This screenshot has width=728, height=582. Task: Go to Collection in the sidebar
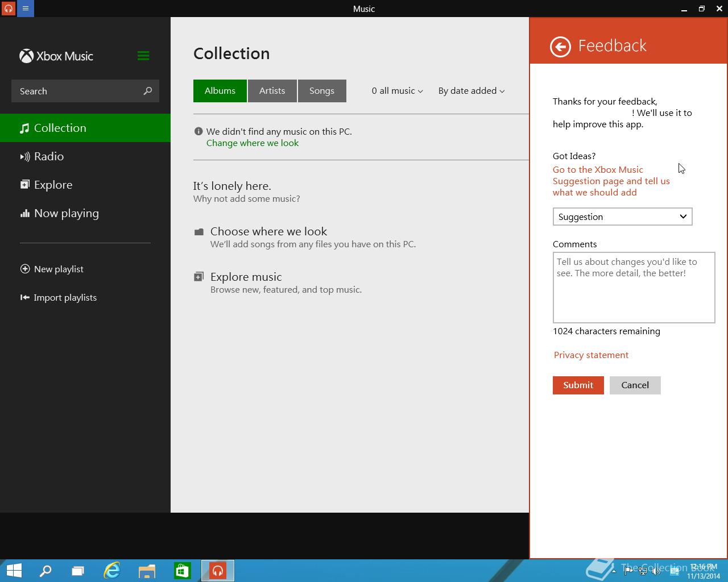point(85,128)
